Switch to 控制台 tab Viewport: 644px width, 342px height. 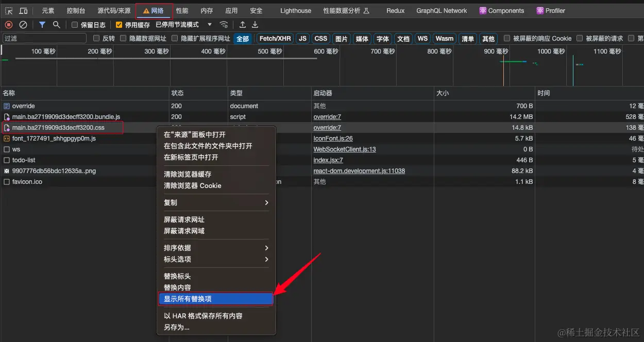(x=76, y=11)
